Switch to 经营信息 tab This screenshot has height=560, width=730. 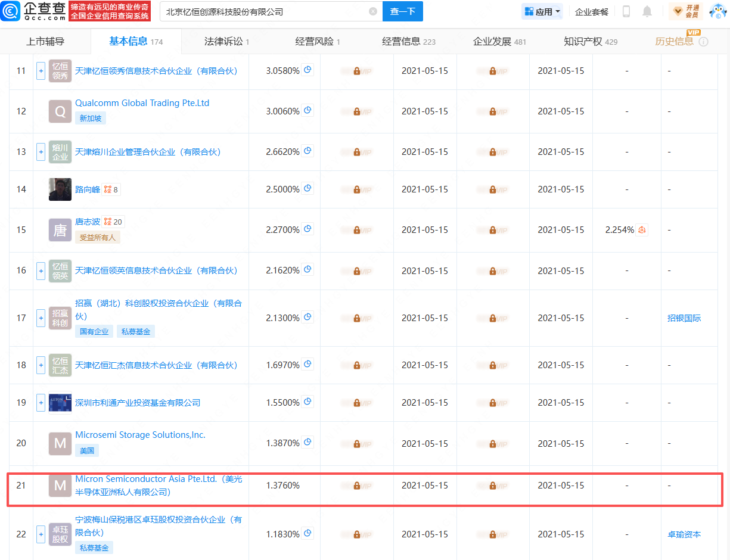pyautogui.click(x=409, y=41)
